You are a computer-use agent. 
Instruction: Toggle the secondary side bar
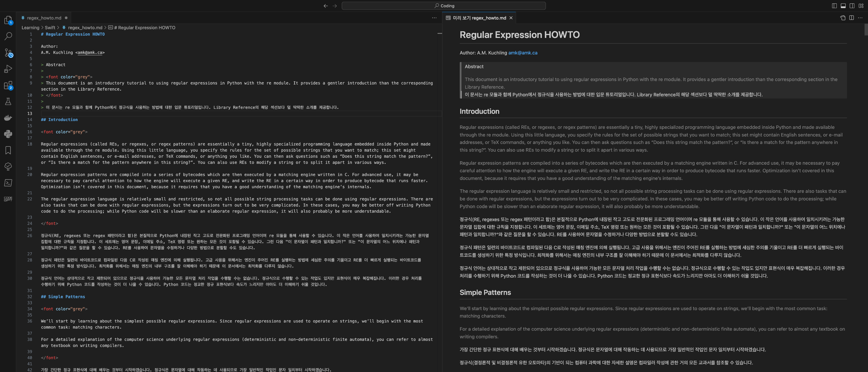852,6
